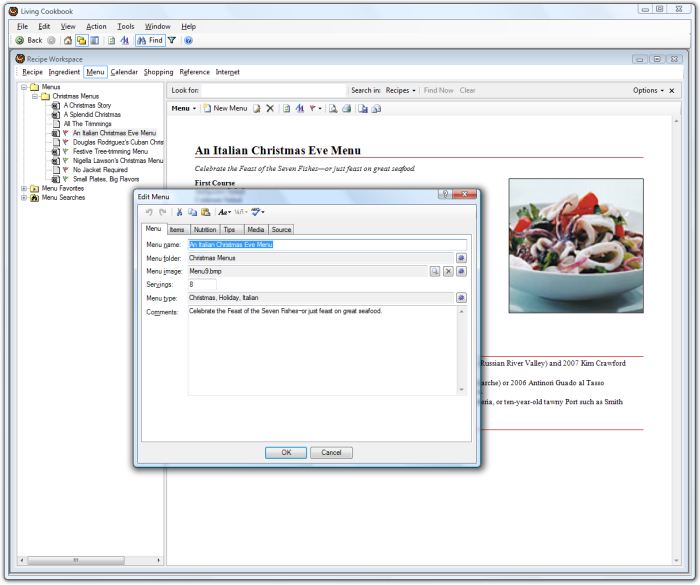This screenshot has height=585, width=700.
Task: Switch to the Nutrition tab
Action: coord(205,230)
